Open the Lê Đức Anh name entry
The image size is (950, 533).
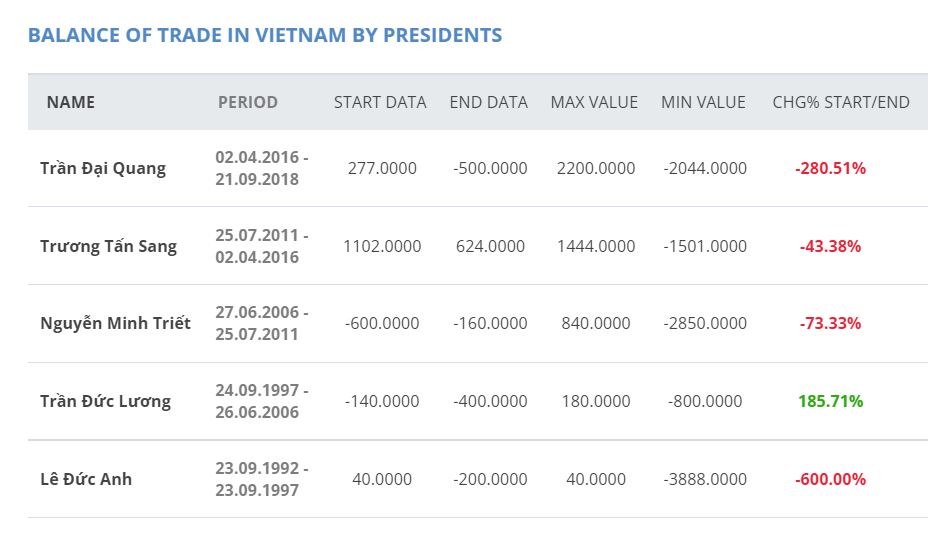86,479
